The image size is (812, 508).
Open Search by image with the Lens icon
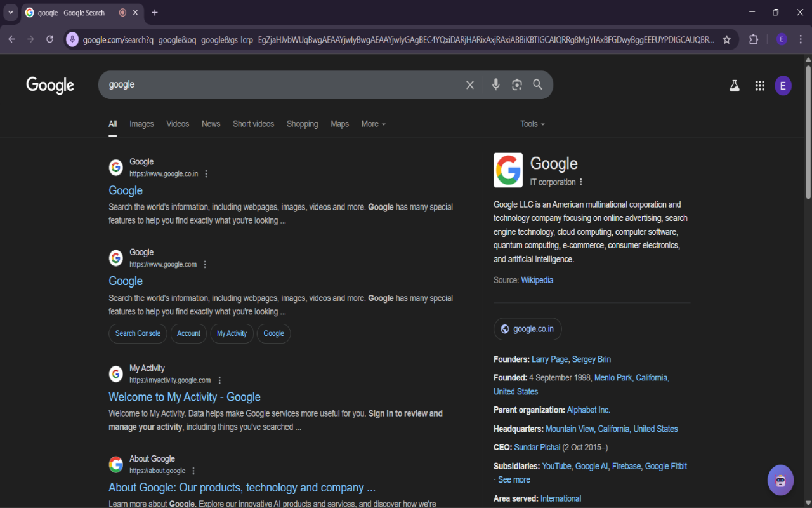517,85
